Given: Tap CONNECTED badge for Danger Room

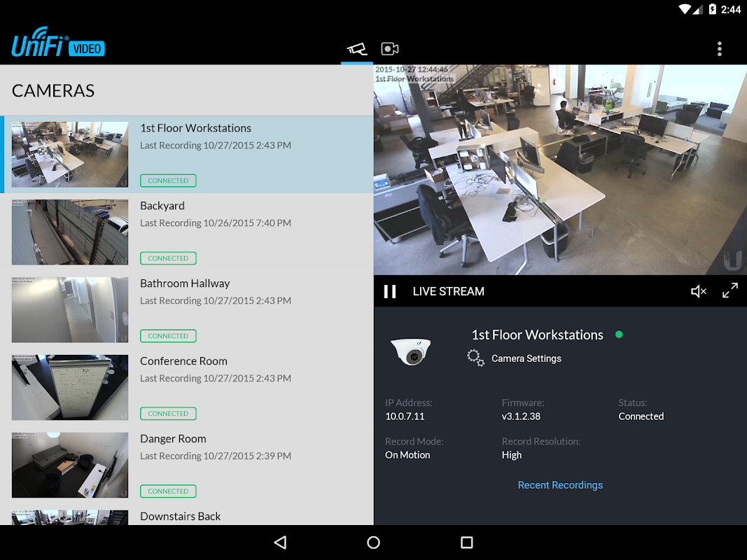Looking at the screenshot, I should coord(168,491).
